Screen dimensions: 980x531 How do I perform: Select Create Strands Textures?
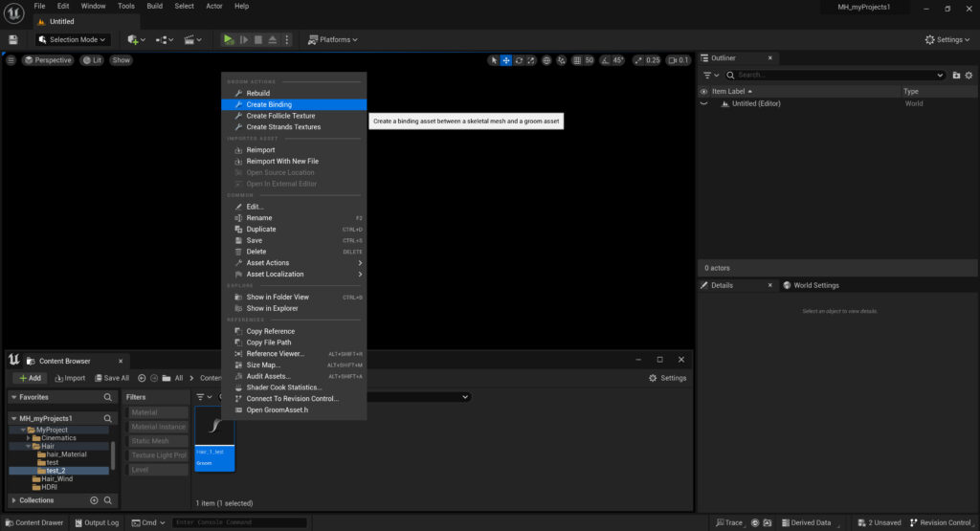[x=294, y=127]
